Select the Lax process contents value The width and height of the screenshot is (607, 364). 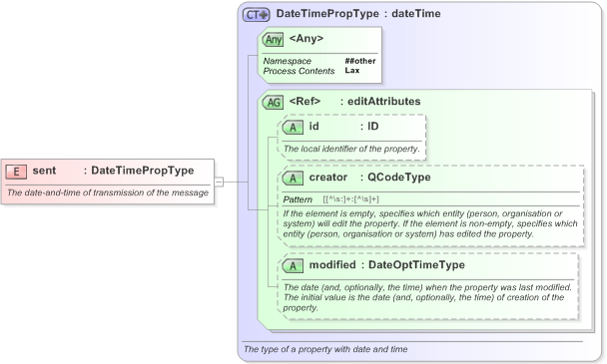point(352,71)
